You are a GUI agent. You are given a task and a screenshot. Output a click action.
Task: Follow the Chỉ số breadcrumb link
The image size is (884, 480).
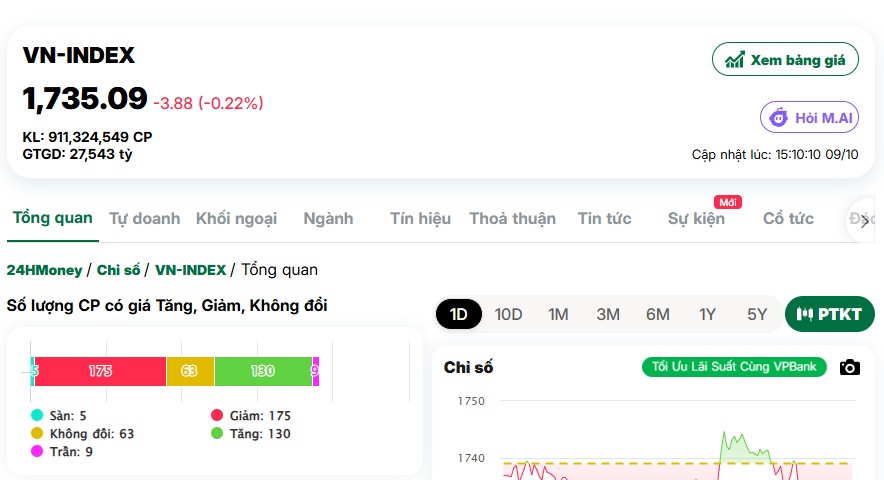(x=118, y=270)
